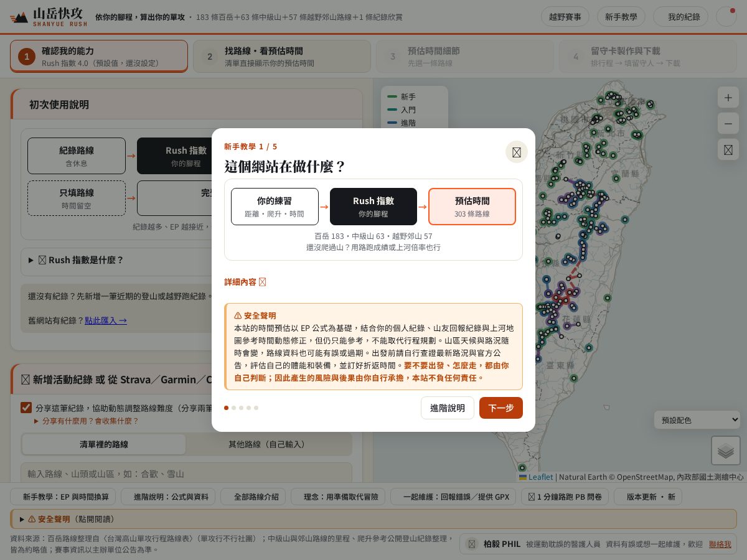
Task: Click the 紀錄路線 含休息 box
Action: coord(77,156)
